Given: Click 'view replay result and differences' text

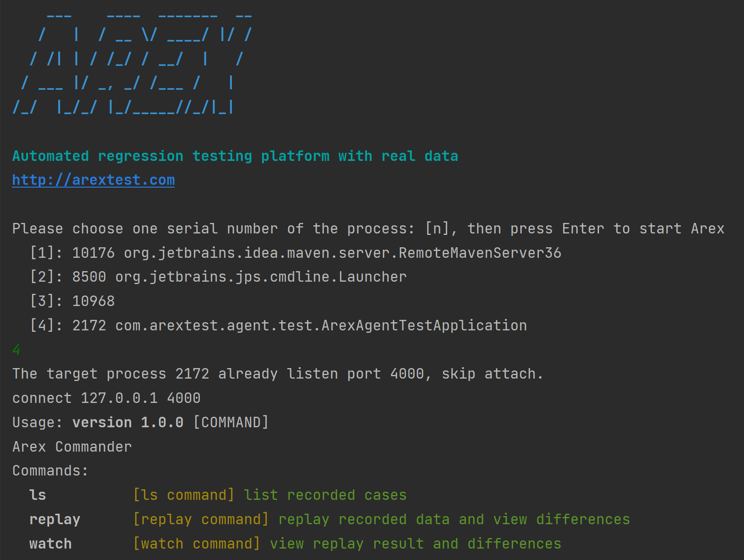Looking at the screenshot, I should (x=416, y=544).
